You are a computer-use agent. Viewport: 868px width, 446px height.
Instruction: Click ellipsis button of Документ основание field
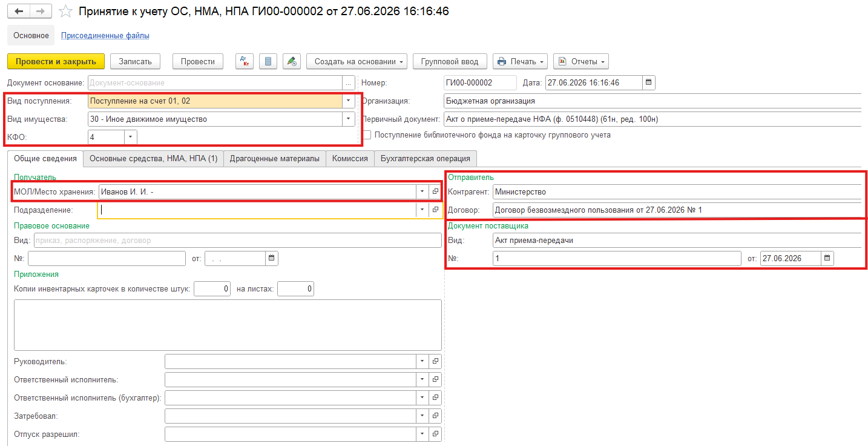click(x=348, y=83)
